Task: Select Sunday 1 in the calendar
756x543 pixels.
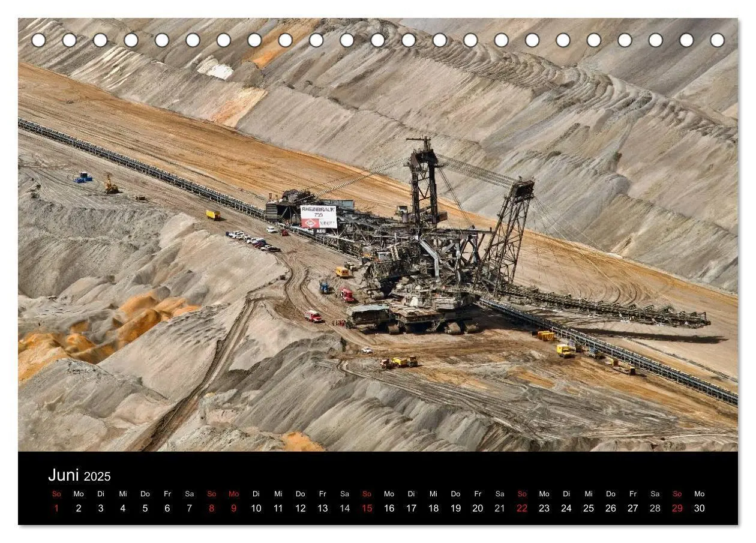Action: (56, 508)
